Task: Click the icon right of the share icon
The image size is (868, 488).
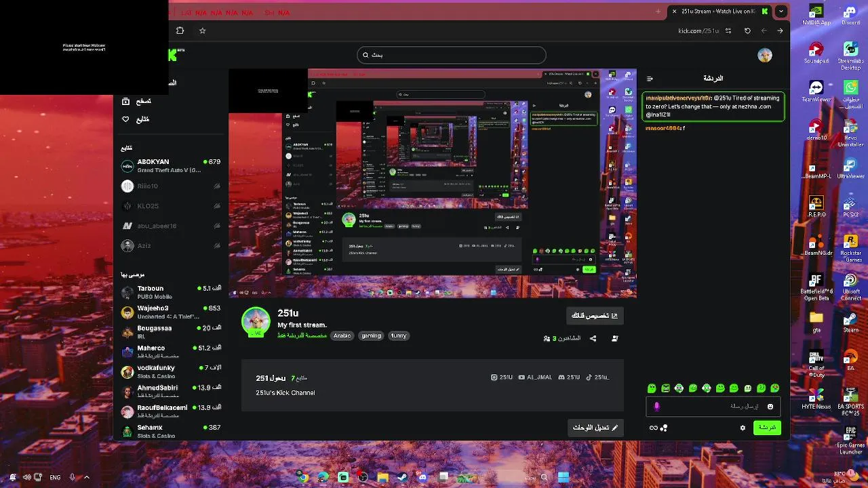Action: (614, 338)
